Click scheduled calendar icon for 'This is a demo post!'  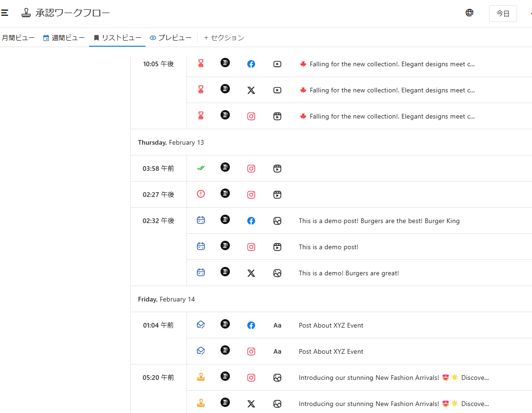[201, 246]
